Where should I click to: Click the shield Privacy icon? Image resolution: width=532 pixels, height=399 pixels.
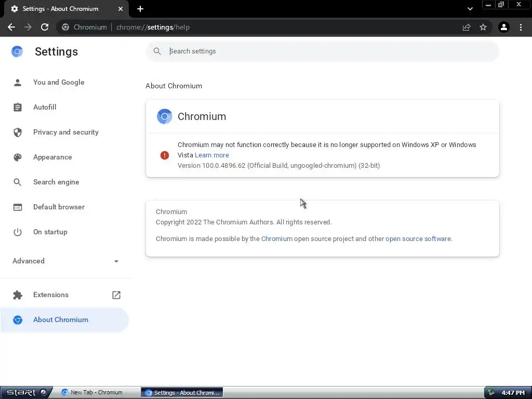18,132
